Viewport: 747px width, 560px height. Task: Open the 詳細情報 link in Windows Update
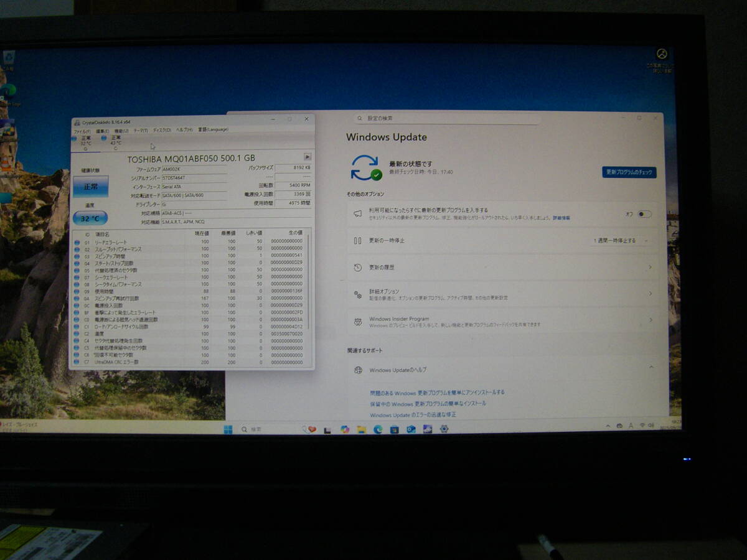point(561,218)
